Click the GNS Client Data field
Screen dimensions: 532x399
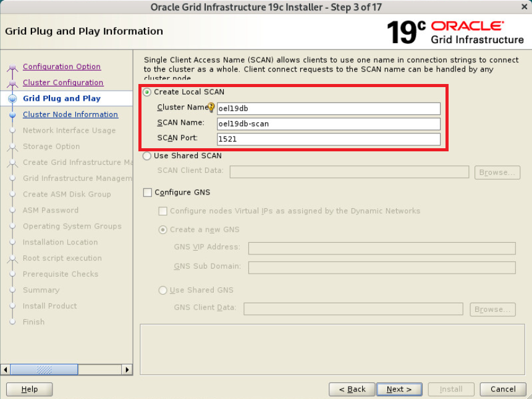(353, 309)
